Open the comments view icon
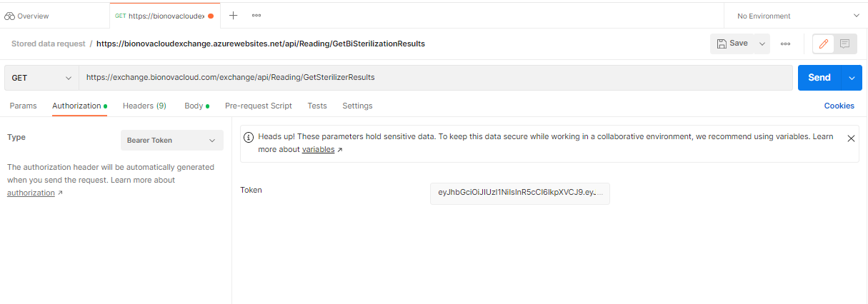The height and width of the screenshot is (304, 868). click(x=844, y=44)
